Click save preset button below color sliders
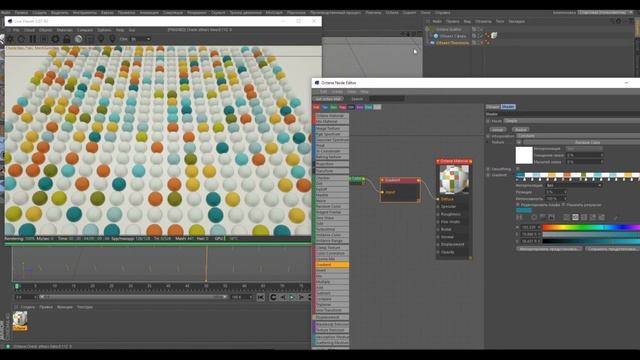Screen dimensions: 640x360 [612, 249]
